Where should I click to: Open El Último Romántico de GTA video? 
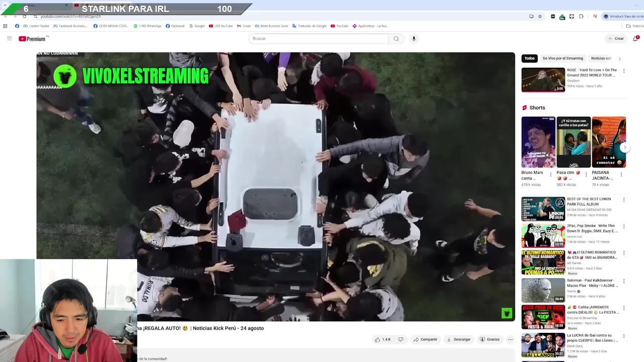pyautogui.click(x=543, y=262)
